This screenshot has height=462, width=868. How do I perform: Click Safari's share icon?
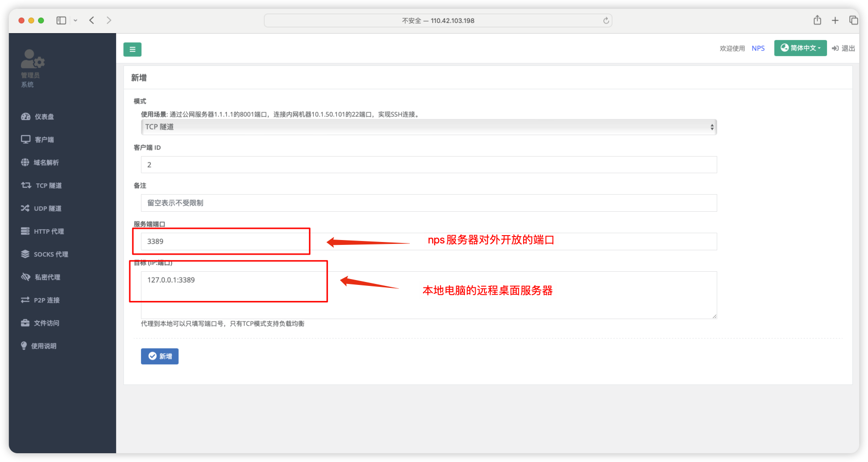pos(817,20)
